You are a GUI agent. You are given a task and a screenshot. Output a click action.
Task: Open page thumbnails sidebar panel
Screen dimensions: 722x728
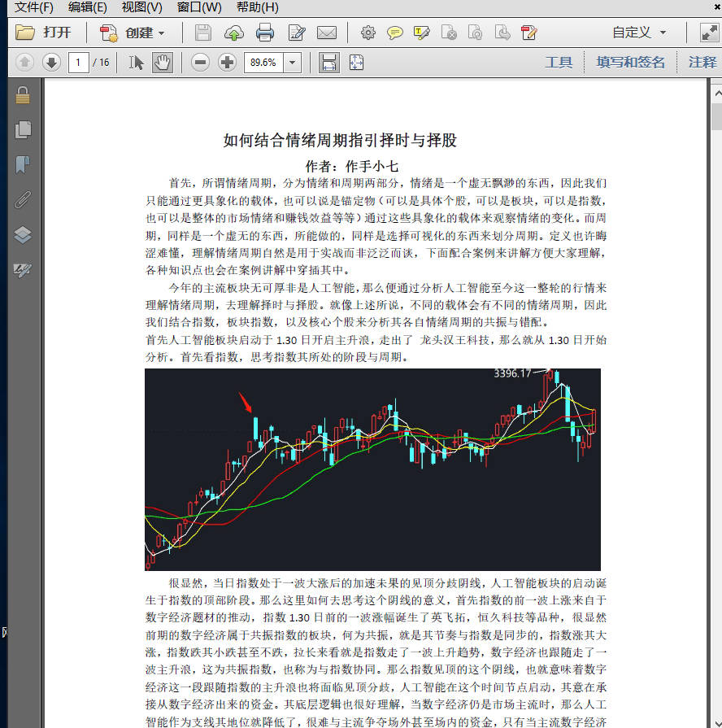click(23, 130)
